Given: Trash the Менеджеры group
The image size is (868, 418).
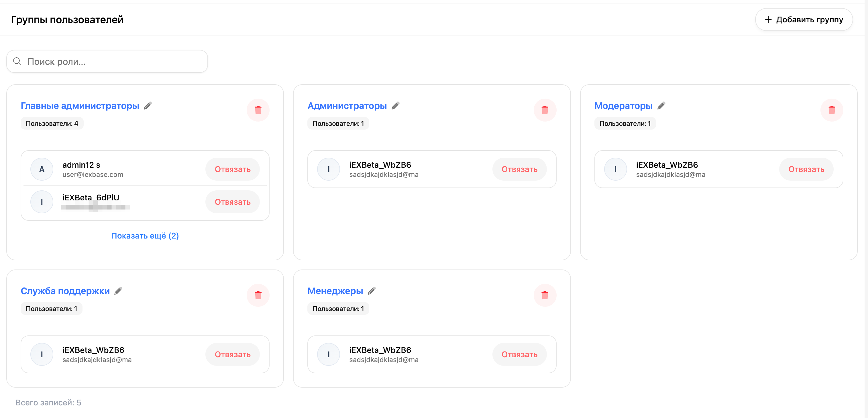Looking at the screenshot, I should (x=545, y=295).
